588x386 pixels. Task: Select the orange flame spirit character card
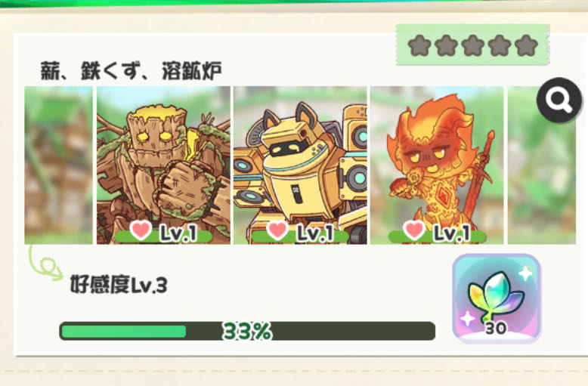pyautogui.click(x=437, y=165)
